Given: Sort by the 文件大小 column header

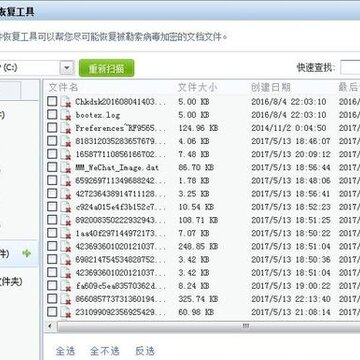Looking at the screenshot, I should 197,87.
